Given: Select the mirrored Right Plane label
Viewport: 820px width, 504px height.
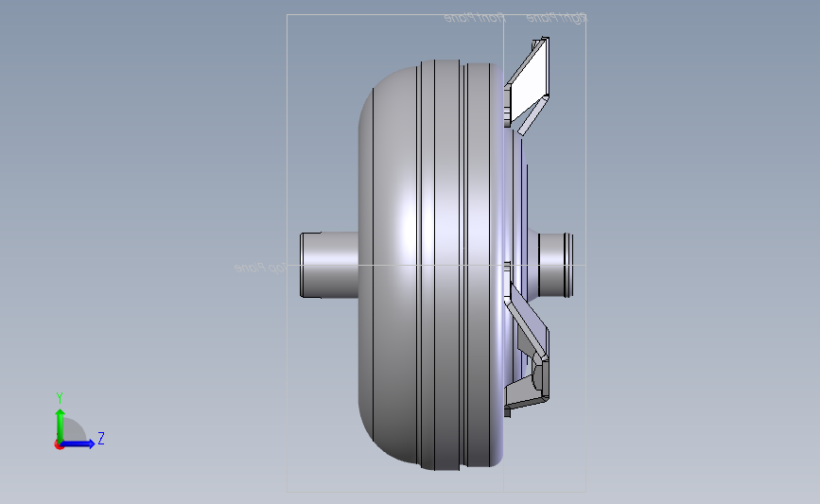Looking at the screenshot, I should (556, 18).
